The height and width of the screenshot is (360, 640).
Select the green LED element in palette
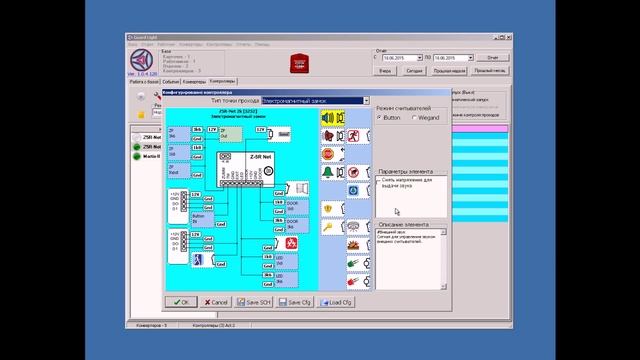358,263
